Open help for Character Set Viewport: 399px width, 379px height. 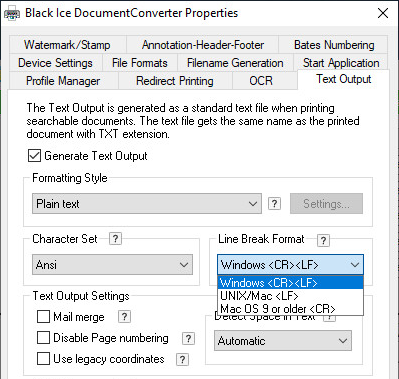(x=115, y=239)
